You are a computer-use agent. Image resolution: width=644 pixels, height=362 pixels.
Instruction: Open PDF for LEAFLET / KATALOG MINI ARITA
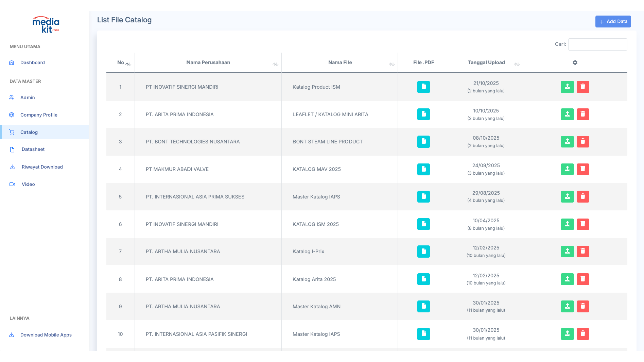(423, 114)
